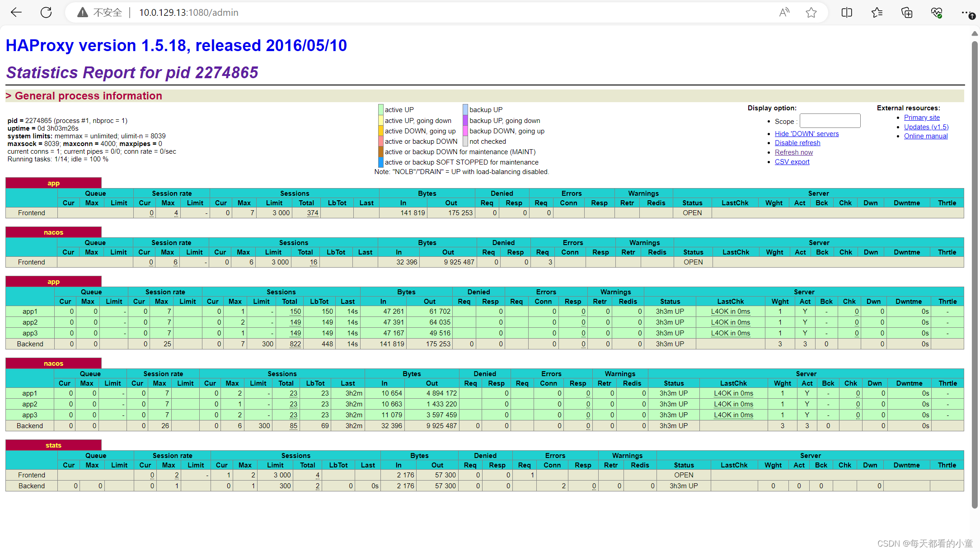Open the Primary site link
Viewport: 980px width, 552px height.
922,118
